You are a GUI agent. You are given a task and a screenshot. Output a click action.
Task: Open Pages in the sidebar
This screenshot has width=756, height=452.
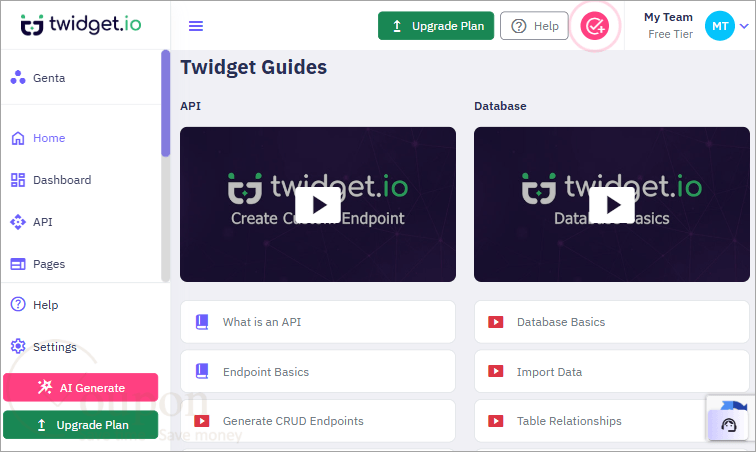[81, 264]
